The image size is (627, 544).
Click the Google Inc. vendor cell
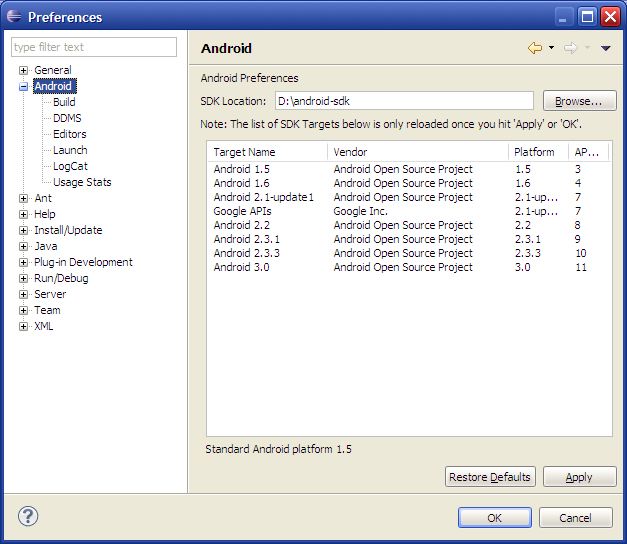(x=360, y=211)
